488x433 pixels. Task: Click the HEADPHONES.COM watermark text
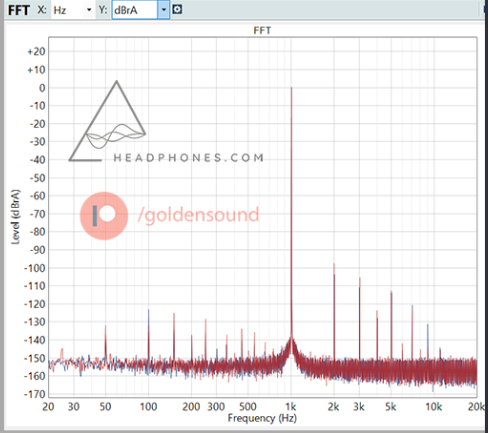tap(189, 157)
